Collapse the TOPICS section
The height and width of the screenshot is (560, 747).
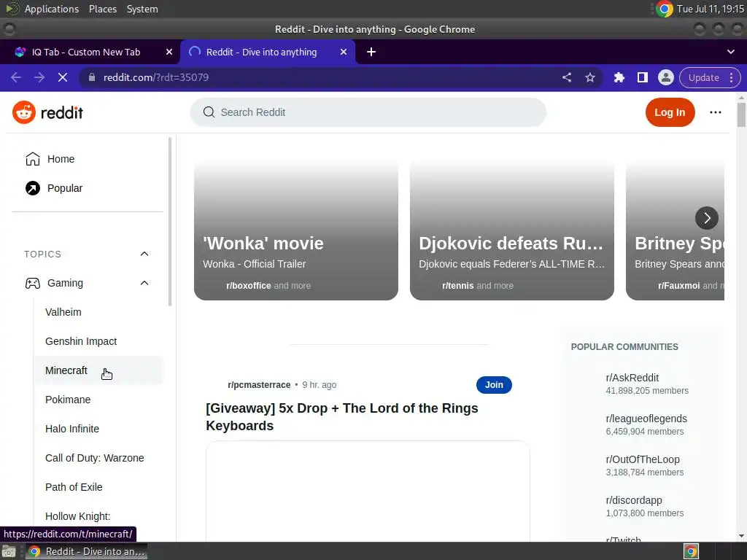point(144,254)
